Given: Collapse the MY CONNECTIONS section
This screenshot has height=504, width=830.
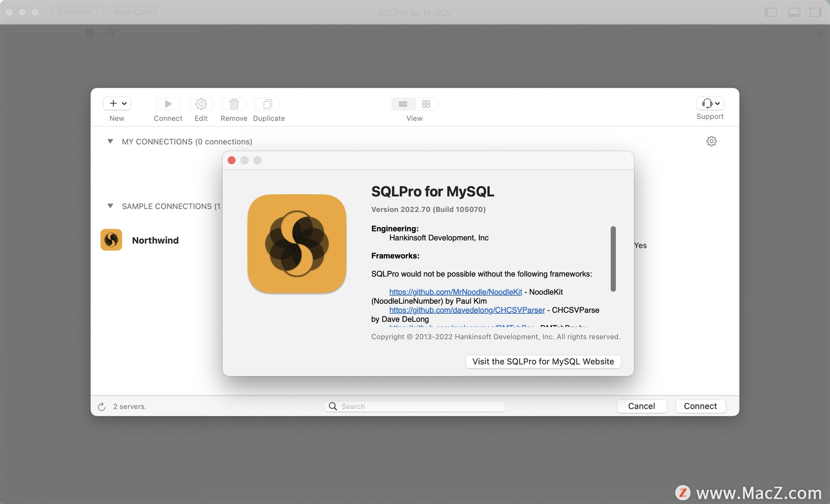Looking at the screenshot, I should pyautogui.click(x=110, y=141).
